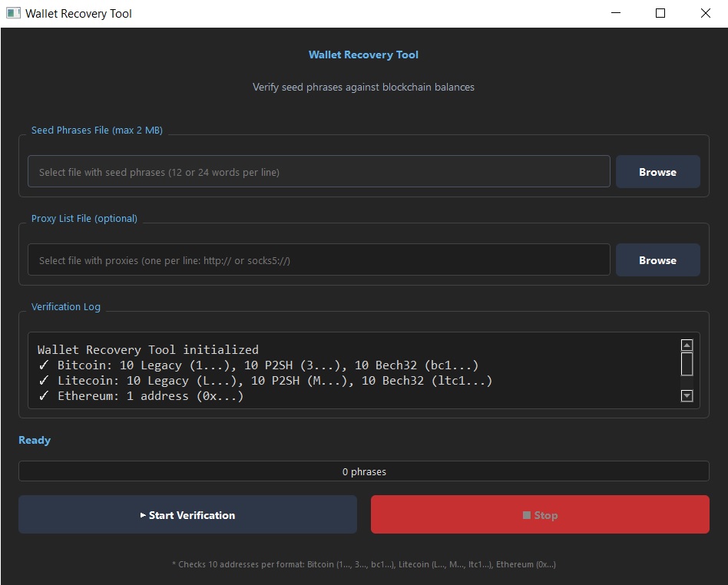This screenshot has height=585, width=728.
Task: Click the "Wallet Recovery Tool initialized" log line
Action: [148, 349]
